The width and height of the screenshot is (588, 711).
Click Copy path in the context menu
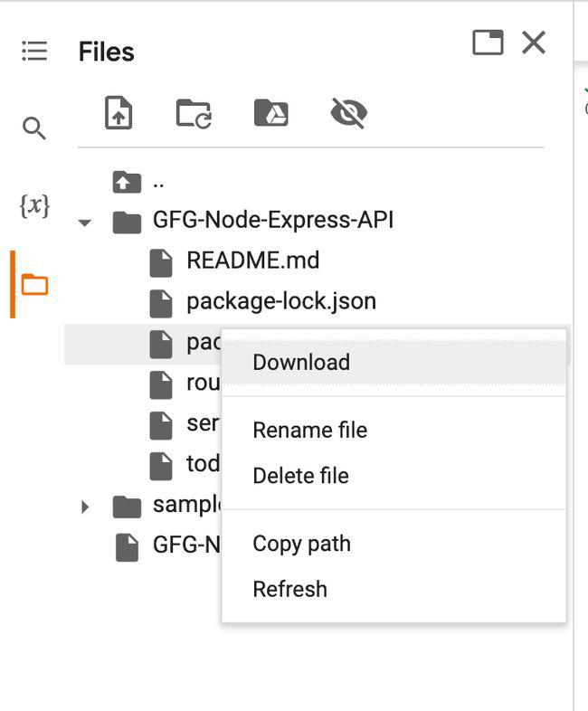[x=301, y=544]
